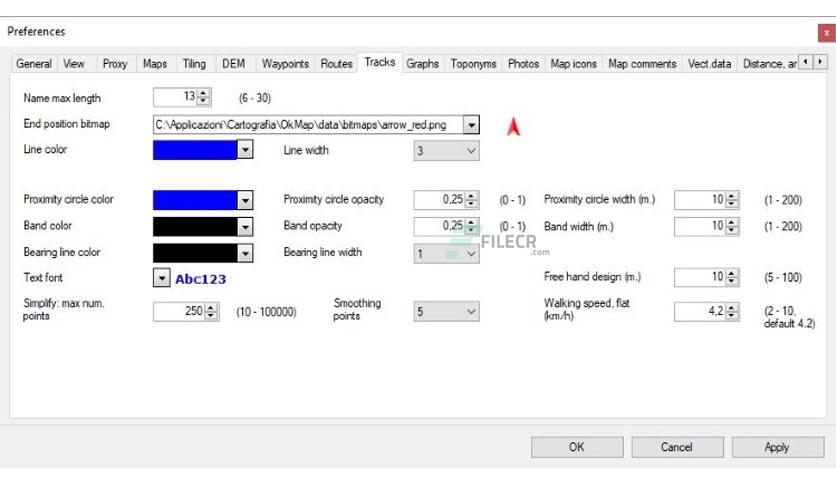Decrease Band width value
Viewport: 836px width, 484px height.
732,230
